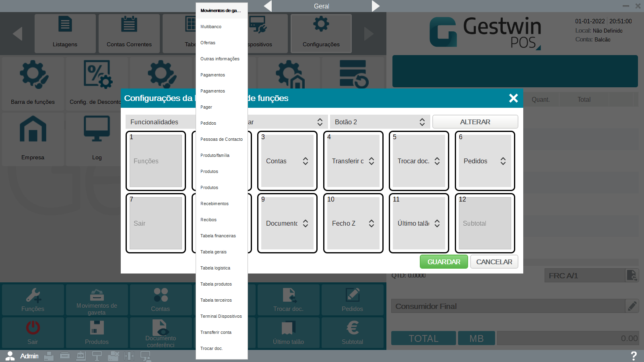Go to previous top menu page arrow

[x=17, y=34]
